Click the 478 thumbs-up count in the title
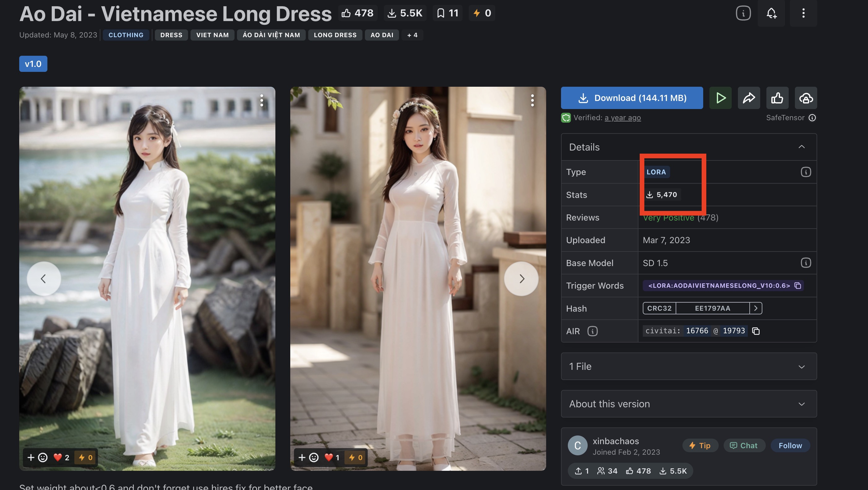868x490 pixels. pyautogui.click(x=357, y=13)
